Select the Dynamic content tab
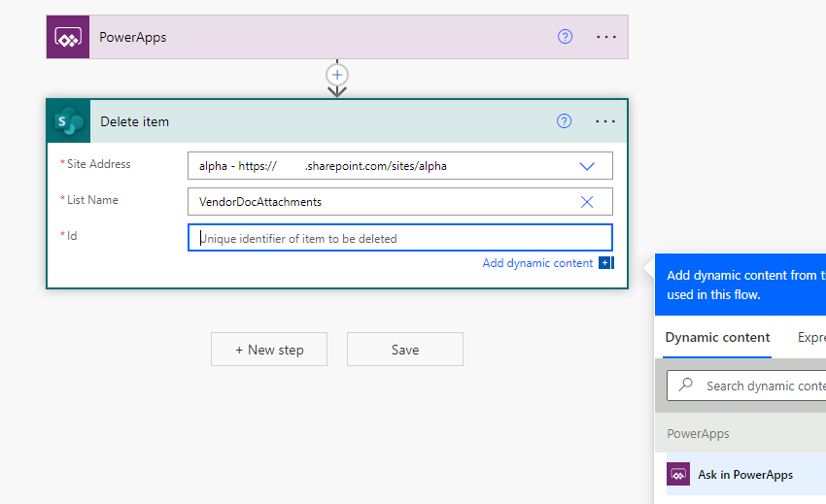The height and width of the screenshot is (504, 826). 717,338
